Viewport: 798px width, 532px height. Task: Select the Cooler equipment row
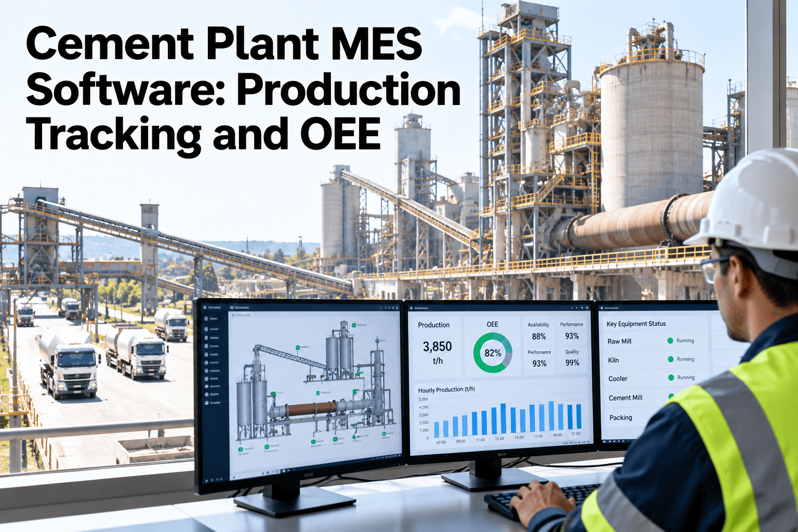656,378
